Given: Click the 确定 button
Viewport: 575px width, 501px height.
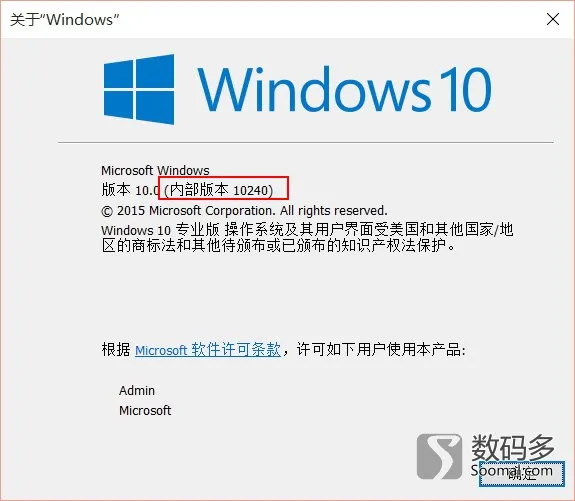Looking at the screenshot, I should (522, 474).
